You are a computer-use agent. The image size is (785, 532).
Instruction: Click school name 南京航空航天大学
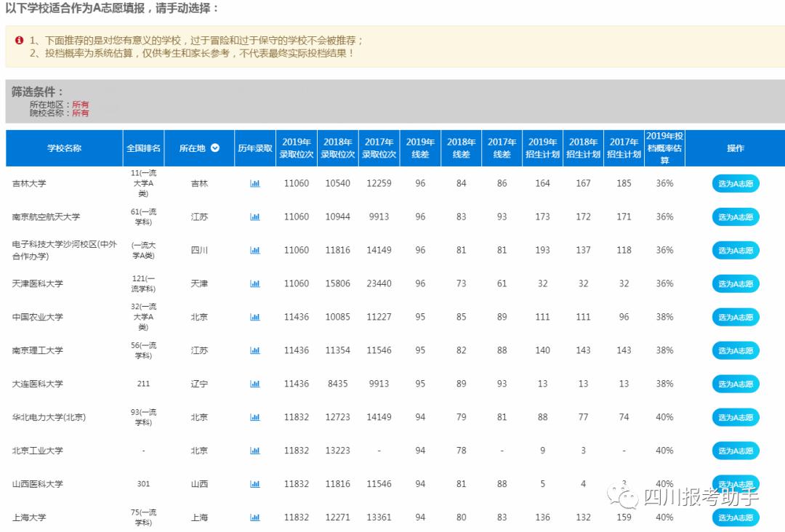(46, 217)
